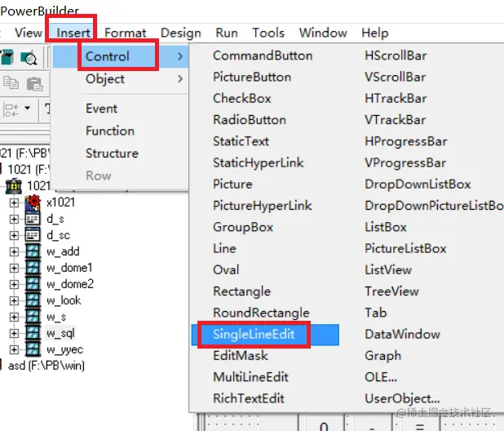Screen dimensions: 504x431
Task: Insert a ListBox control
Action: (x=386, y=227)
